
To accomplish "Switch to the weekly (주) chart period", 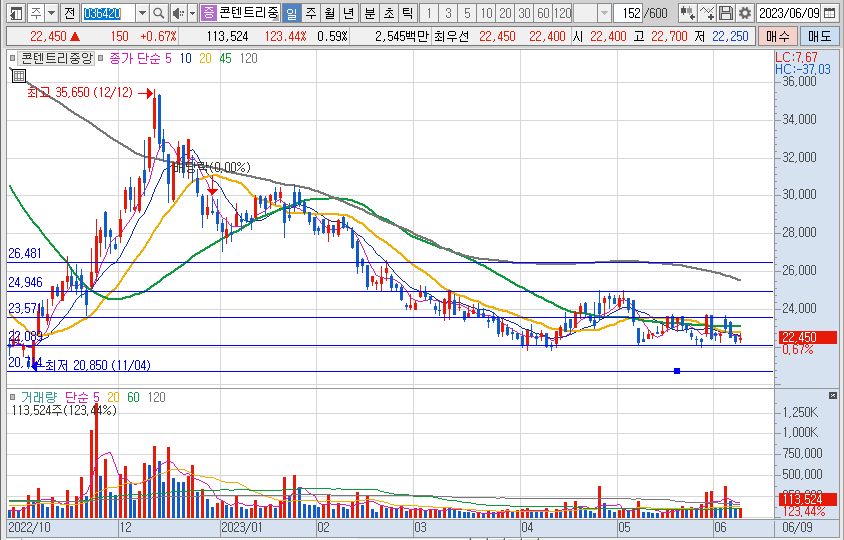I will pyautogui.click(x=311, y=13).
